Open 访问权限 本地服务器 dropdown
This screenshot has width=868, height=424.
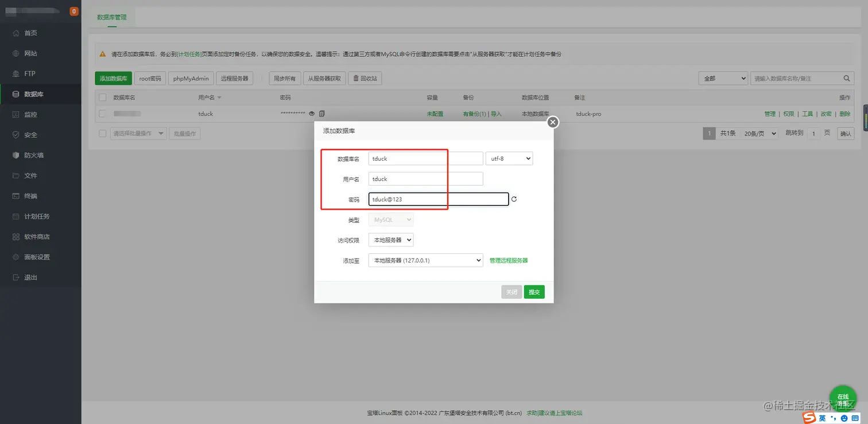391,240
